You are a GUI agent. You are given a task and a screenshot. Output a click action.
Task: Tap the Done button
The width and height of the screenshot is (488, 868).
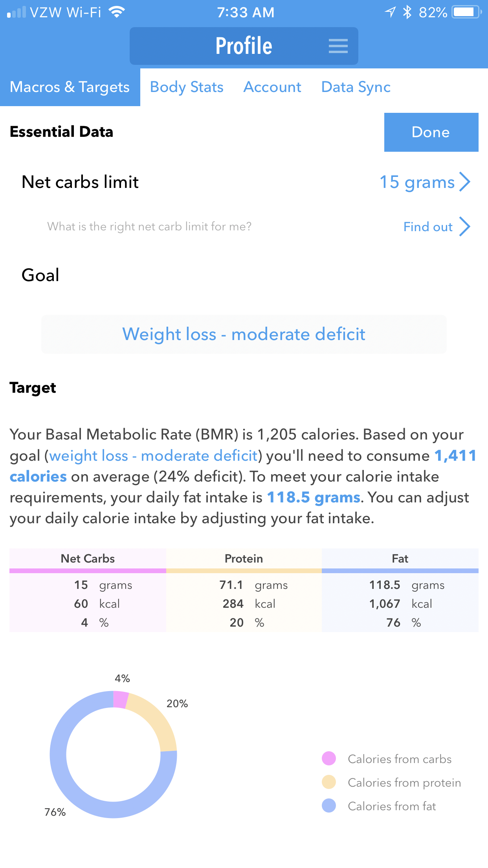click(431, 132)
